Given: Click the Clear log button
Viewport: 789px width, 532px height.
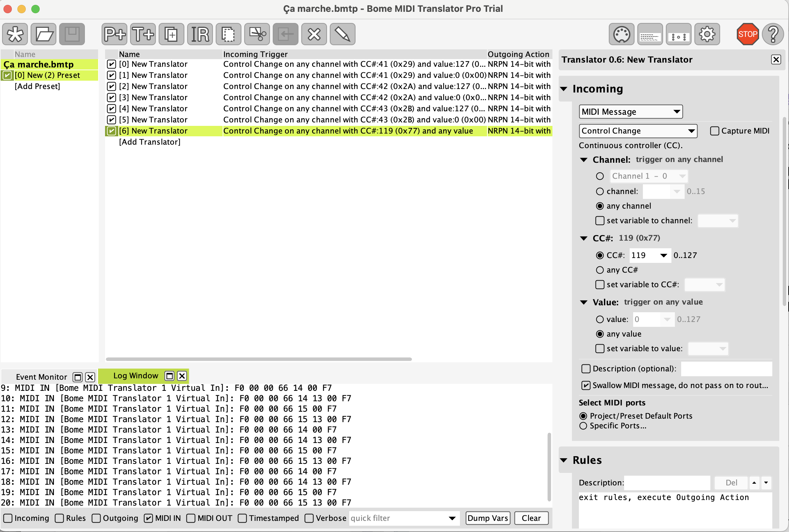Looking at the screenshot, I should pos(531,518).
